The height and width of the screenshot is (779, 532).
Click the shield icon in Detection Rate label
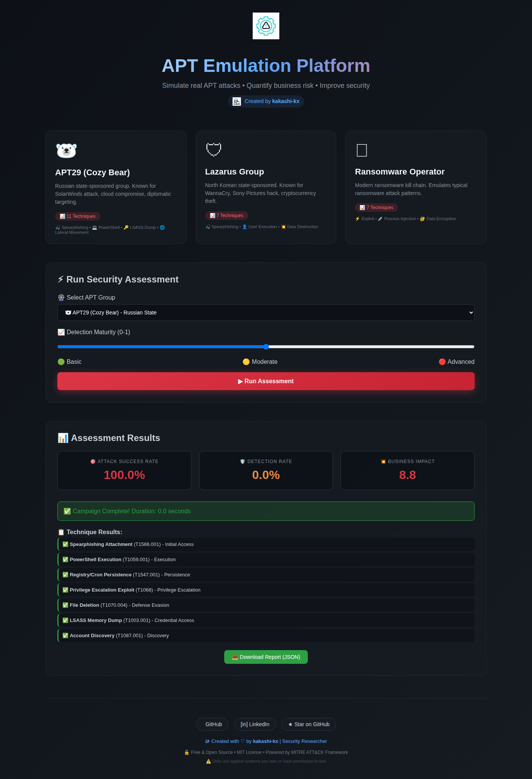[242, 462]
